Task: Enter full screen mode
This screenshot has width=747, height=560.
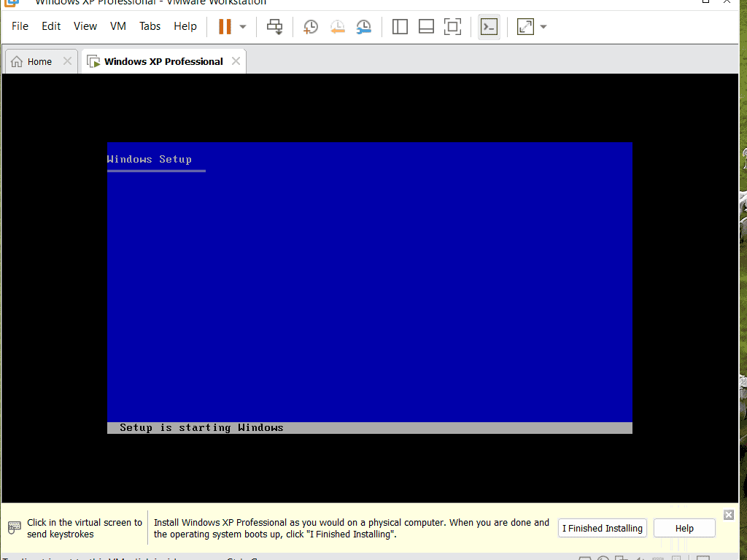Action: point(452,27)
